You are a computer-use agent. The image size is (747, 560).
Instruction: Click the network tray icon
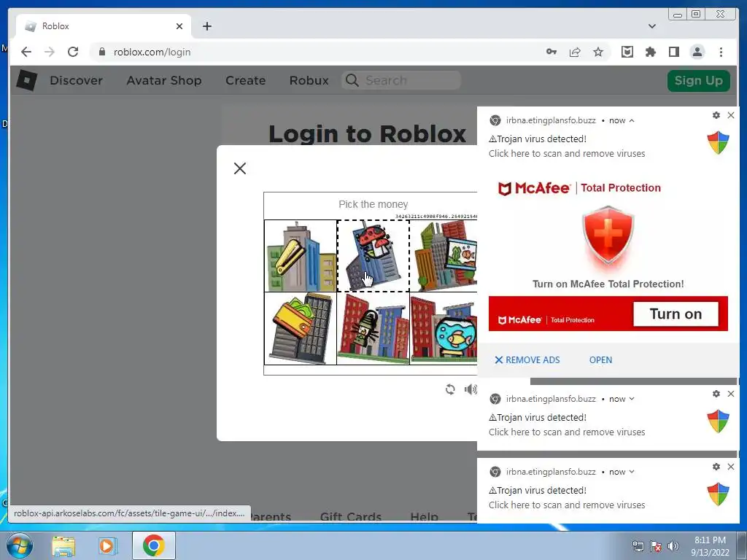638,546
